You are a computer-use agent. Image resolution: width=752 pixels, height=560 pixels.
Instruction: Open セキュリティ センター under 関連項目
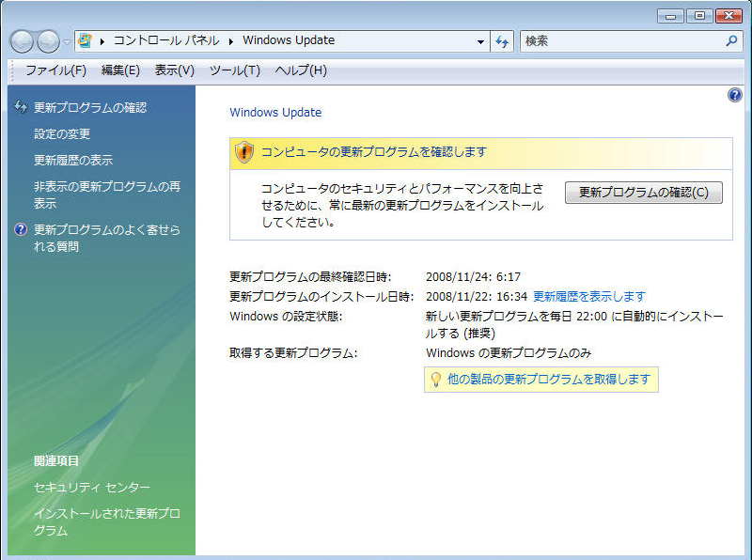click(92, 488)
